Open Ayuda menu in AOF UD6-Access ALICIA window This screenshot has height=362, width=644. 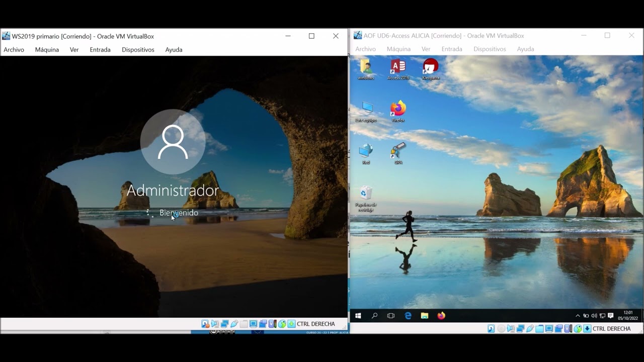coord(525,49)
